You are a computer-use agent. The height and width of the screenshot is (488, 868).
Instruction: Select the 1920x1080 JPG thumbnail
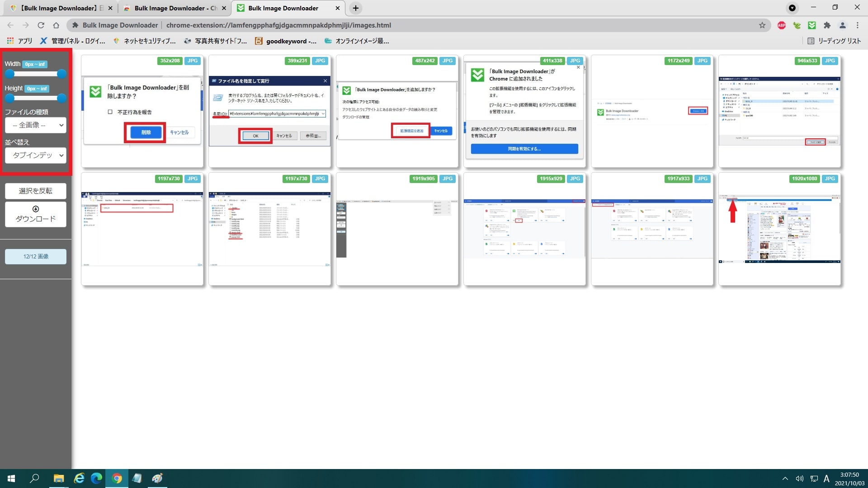779,229
